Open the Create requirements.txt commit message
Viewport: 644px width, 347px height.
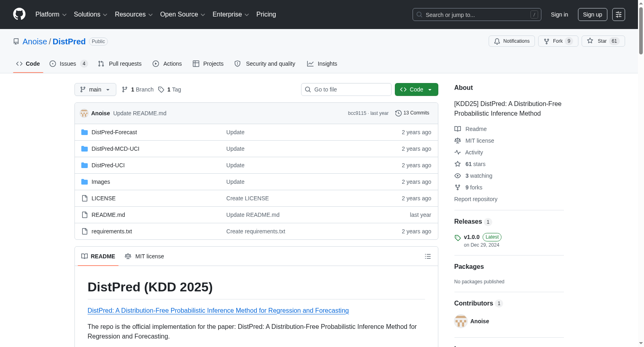256,231
